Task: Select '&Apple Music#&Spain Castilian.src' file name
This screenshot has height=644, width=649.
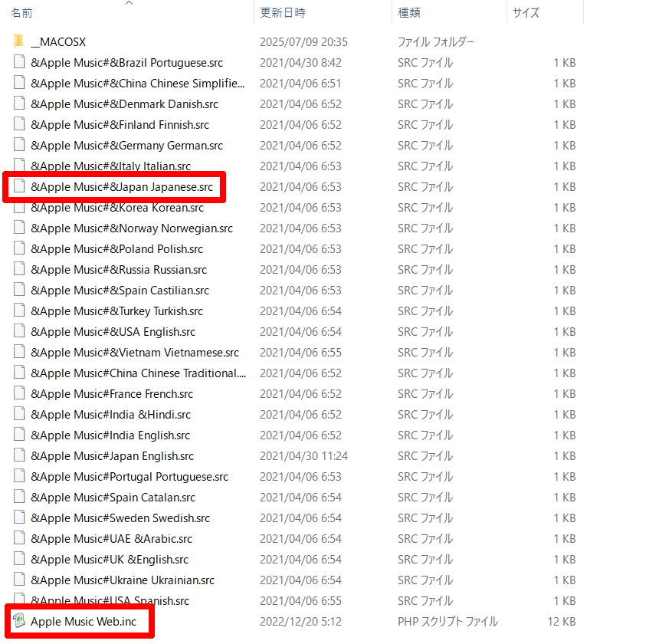Action: point(120,291)
